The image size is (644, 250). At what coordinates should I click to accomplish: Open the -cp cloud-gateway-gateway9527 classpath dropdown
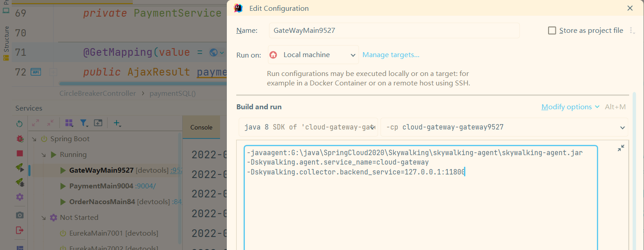point(504,127)
